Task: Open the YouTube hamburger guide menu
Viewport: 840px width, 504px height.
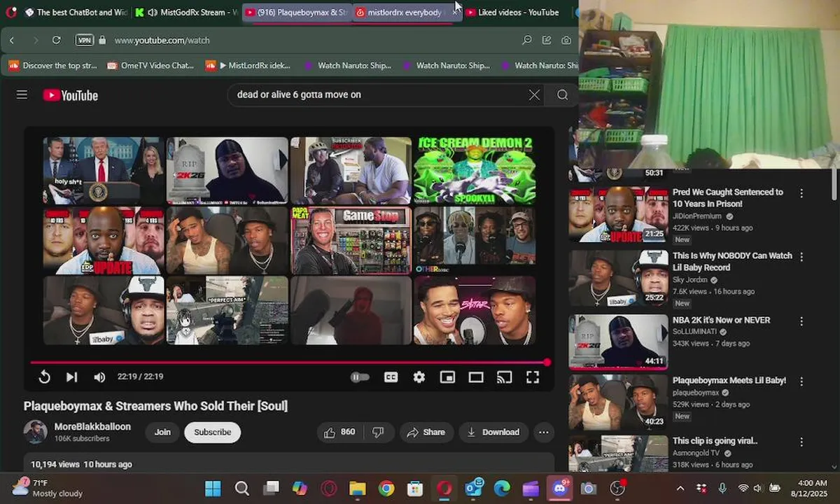Action: (22, 94)
